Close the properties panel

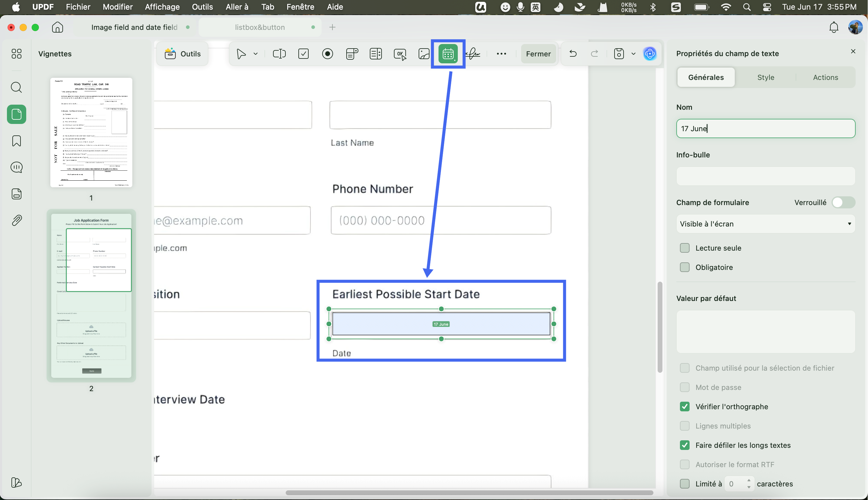point(853,51)
